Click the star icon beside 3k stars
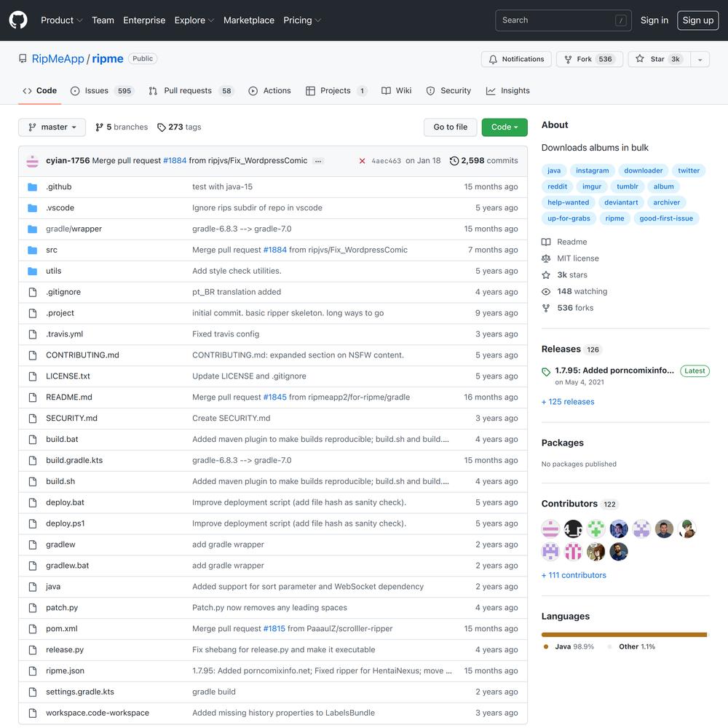This screenshot has height=728, width=728. pos(546,275)
